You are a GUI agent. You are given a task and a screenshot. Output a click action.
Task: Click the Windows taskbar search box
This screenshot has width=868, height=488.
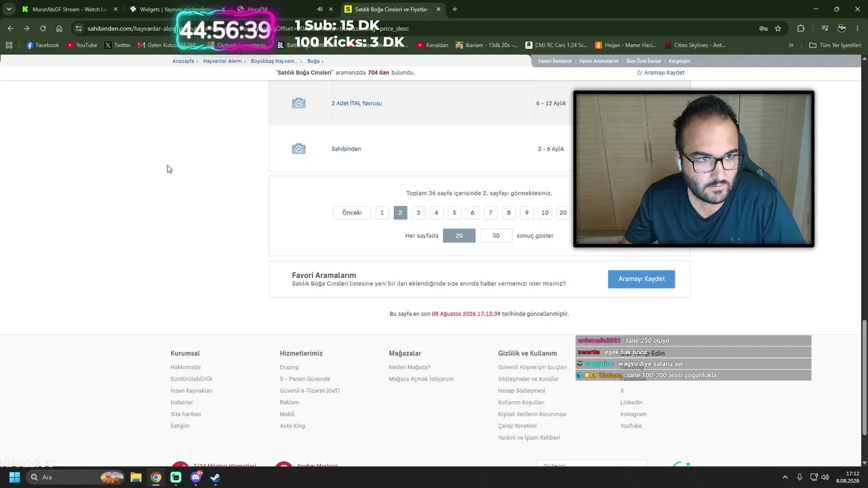[76, 477]
